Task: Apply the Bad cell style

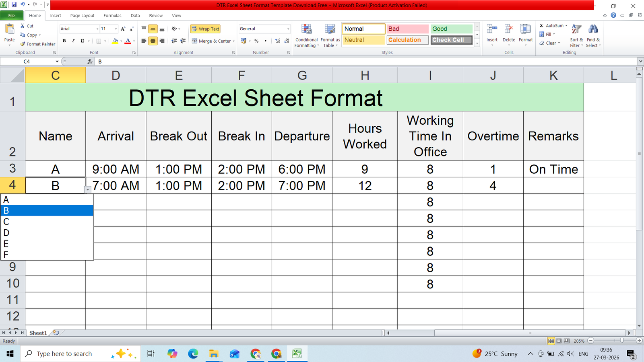Action: tap(407, 29)
